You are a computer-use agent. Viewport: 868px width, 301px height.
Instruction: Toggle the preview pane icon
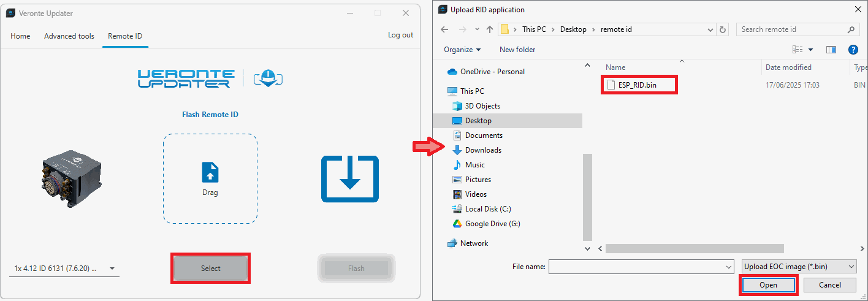pyautogui.click(x=831, y=50)
